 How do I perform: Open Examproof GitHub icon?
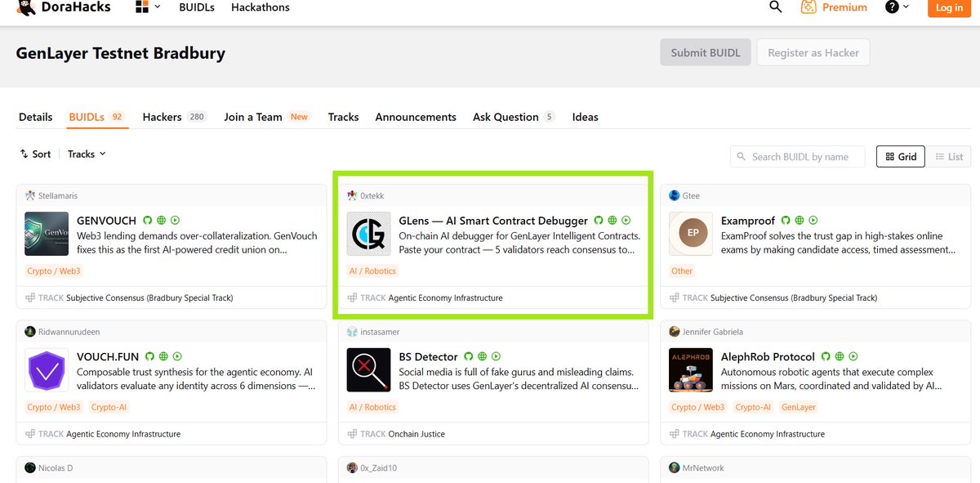pos(786,221)
